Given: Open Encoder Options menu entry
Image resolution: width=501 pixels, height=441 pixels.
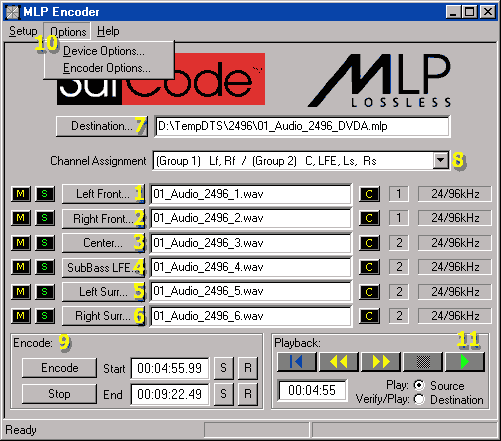Looking at the screenshot, I should click(107, 68).
